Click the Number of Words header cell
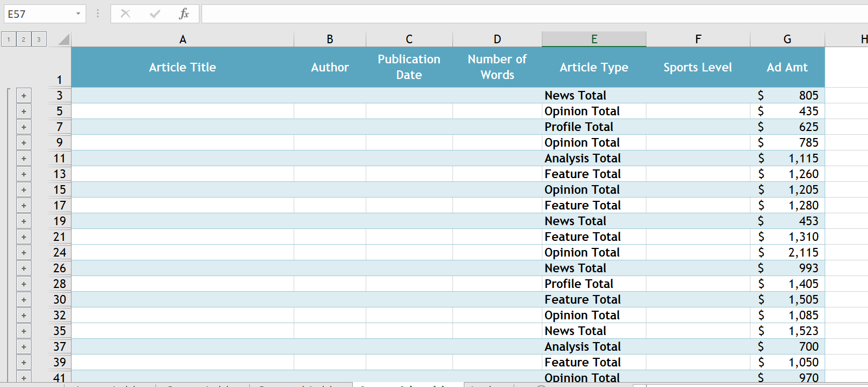The height and width of the screenshot is (387, 868). (x=497, y=67)
